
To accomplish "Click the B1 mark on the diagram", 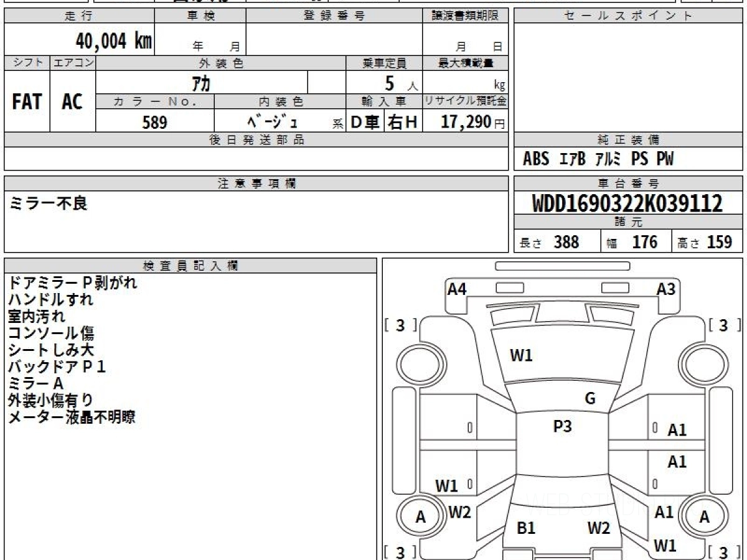I will click(527, 528).
